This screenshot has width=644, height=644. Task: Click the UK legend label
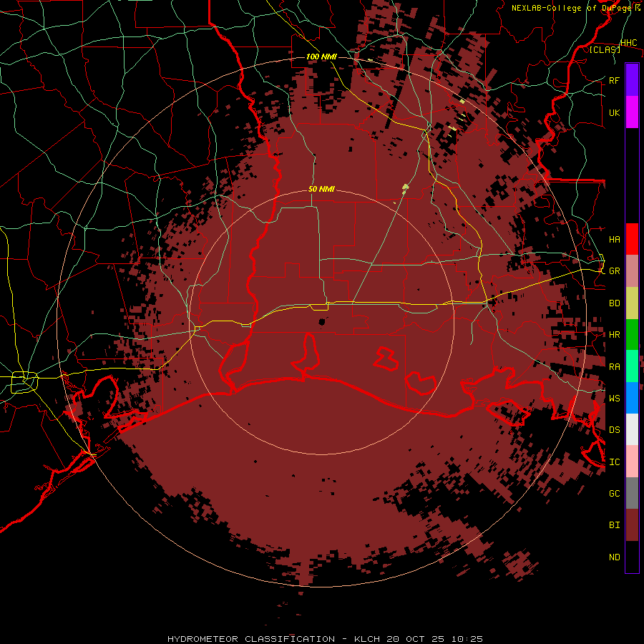click(614, 112)
